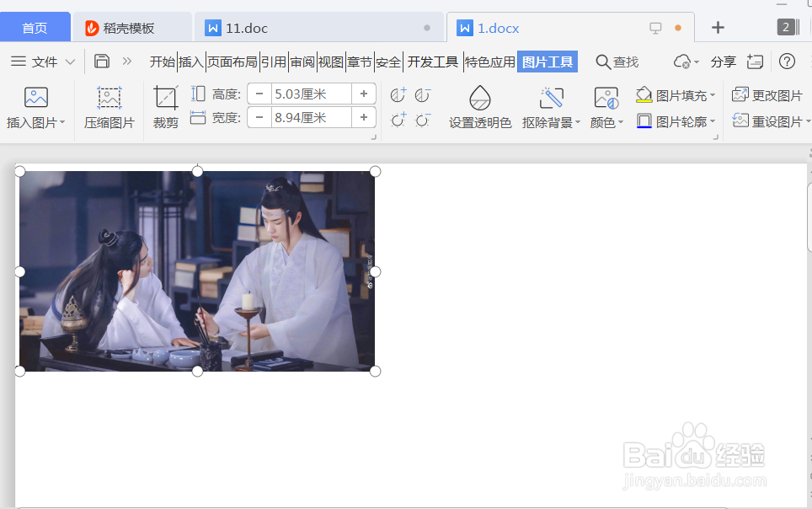
Task: Increase height with the plus stepper
Action: (364, 94)
